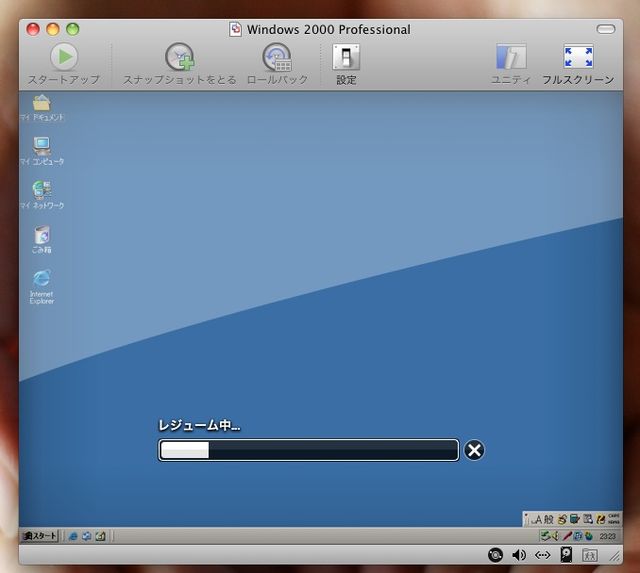Click the ロールバック (Rollback) toolbar icon
Screen dimensions: 640x573
click(277, 57)
